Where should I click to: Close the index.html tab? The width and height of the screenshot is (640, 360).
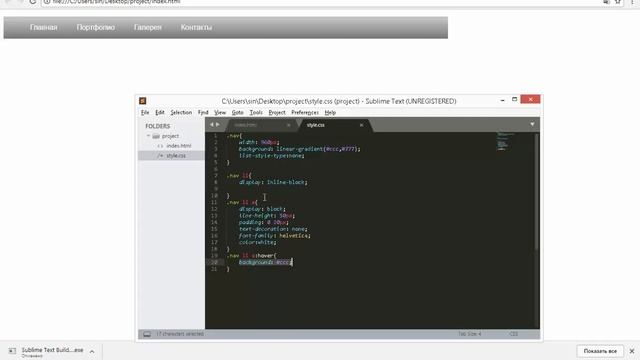click(289, 125)
